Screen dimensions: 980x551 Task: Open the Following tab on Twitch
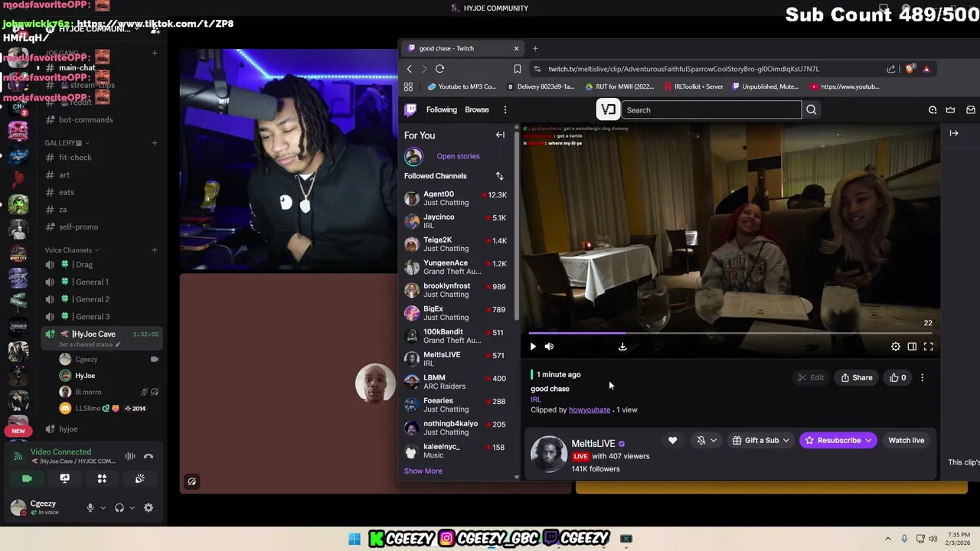tap(442, 109)
